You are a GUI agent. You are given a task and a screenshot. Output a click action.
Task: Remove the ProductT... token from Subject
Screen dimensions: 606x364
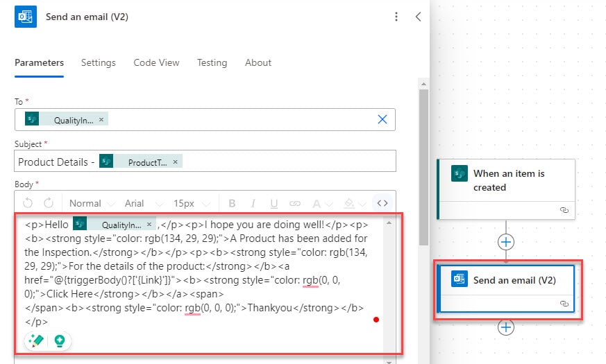pos(175,162)
